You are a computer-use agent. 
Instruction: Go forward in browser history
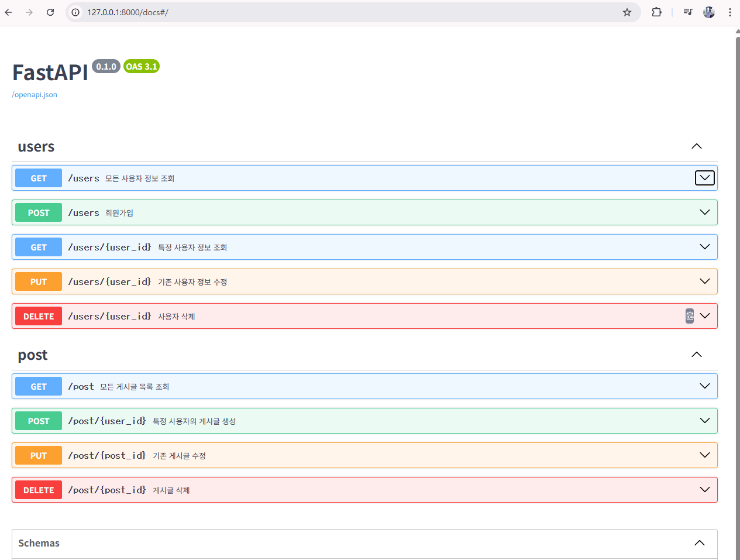tap(29, 12)
